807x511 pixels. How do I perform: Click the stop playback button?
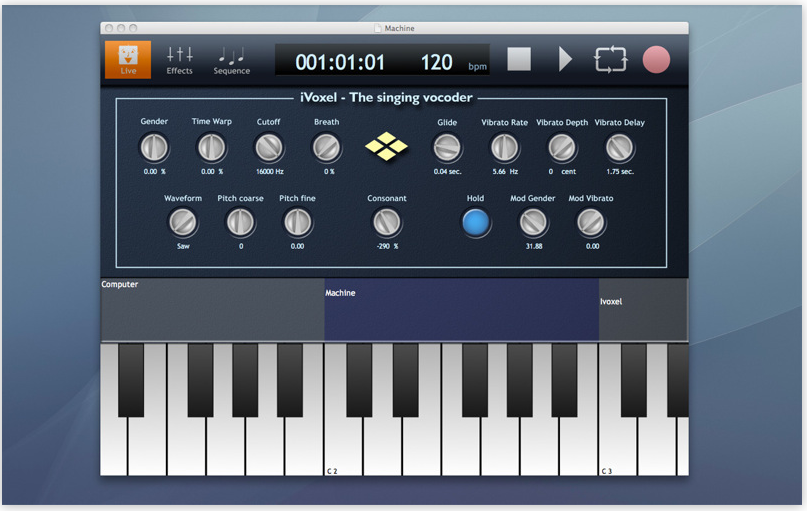(x=519, y=59)
